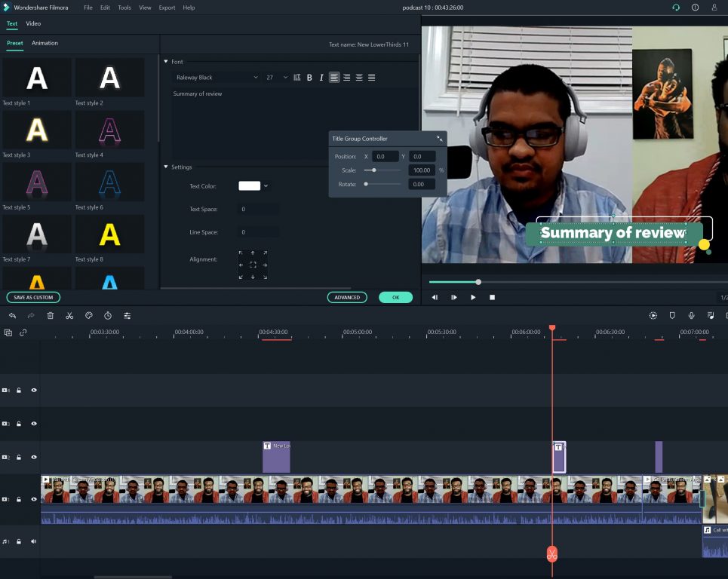728x579 pixels.
Task: Mute audio track 1 speaker icon
Action: [33, 541]
